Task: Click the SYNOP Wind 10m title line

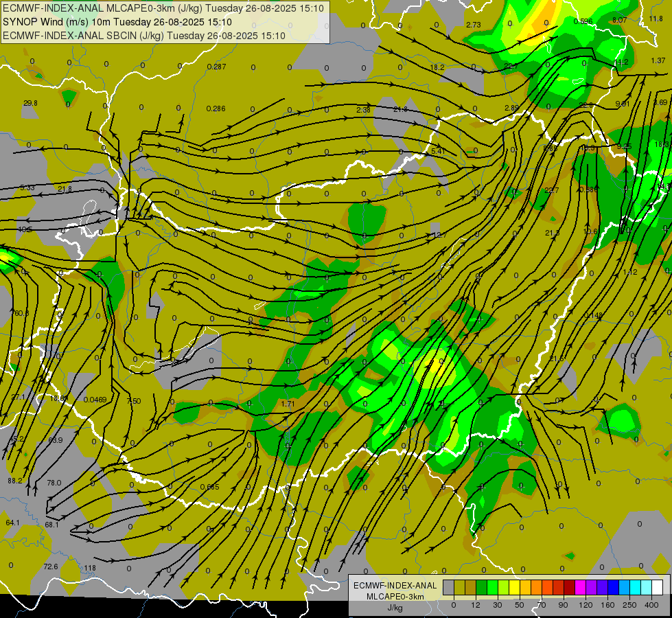Action: tap(117, 22)
